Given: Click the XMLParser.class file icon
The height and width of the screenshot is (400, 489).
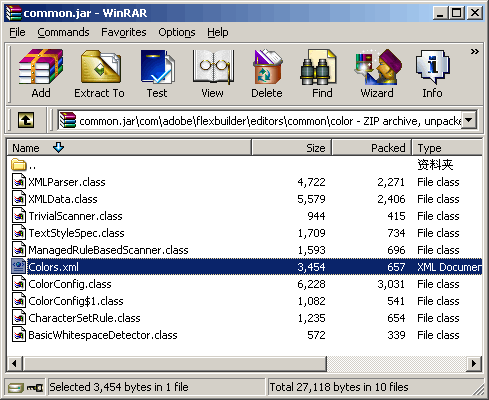Looking at the screenshot, I should point(19,182).
